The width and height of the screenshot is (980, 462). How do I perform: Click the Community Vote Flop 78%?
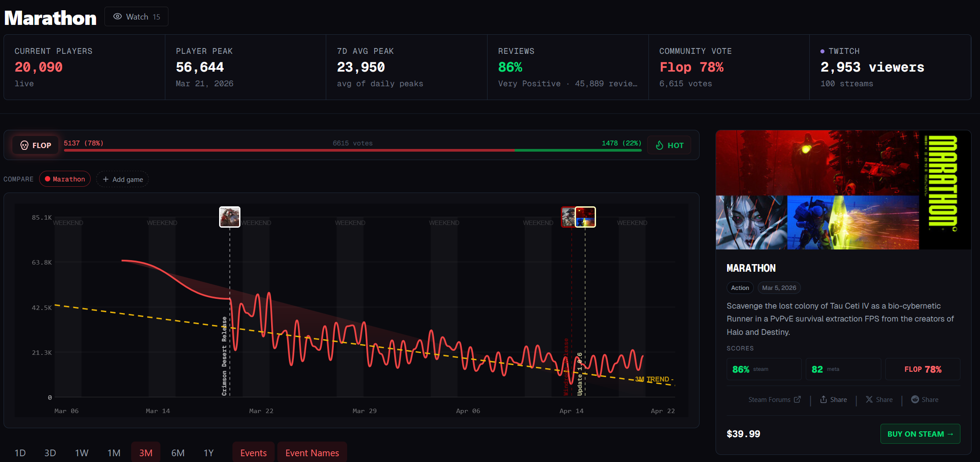tap(692, 67)
